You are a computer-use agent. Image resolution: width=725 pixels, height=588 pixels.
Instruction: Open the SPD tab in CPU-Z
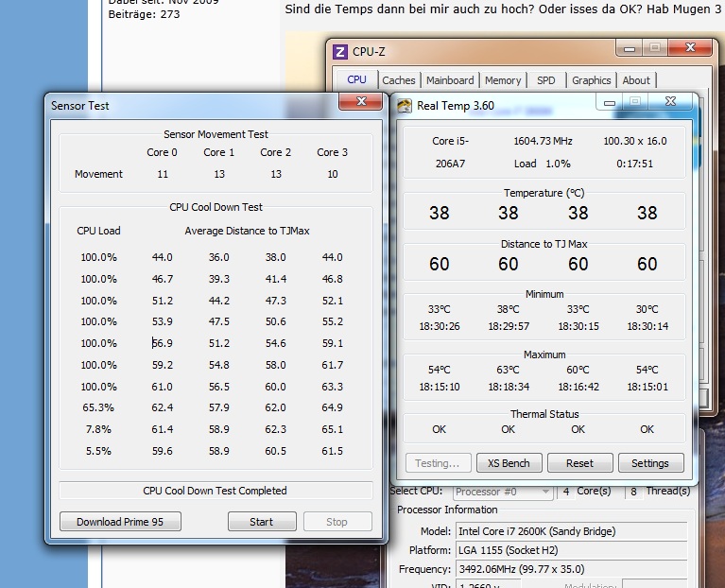tap(546, 80)
